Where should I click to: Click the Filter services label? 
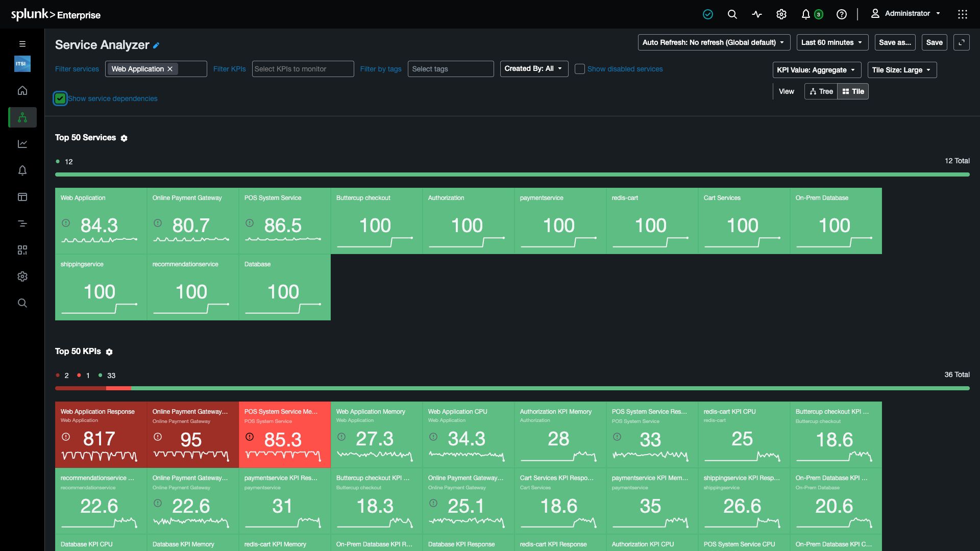click(77, 69)
